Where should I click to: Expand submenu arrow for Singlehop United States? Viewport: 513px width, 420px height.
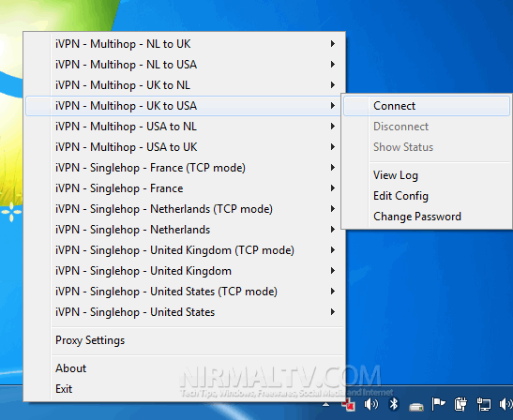coord(333,311)
